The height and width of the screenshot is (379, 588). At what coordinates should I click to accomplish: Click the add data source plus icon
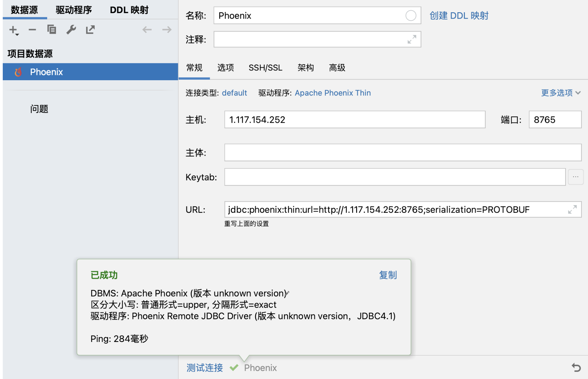point(14,30)
